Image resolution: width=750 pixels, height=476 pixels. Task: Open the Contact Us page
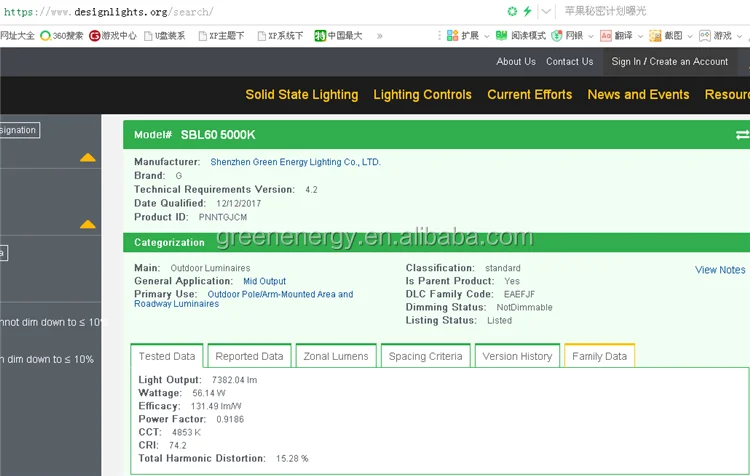tap(570, 62)
